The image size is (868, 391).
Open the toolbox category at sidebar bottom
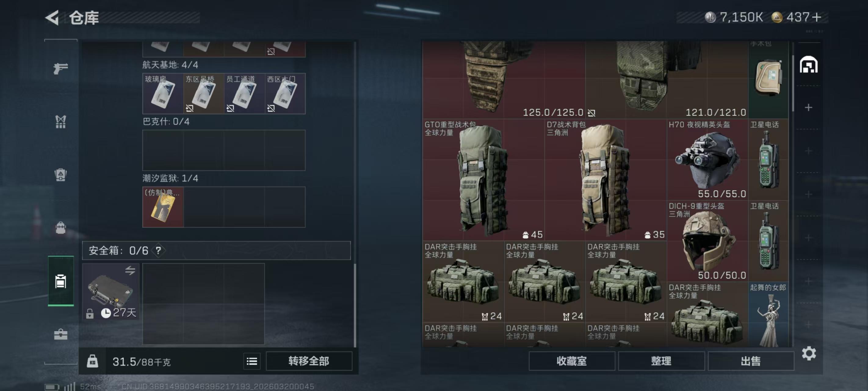tap(61, 334)
